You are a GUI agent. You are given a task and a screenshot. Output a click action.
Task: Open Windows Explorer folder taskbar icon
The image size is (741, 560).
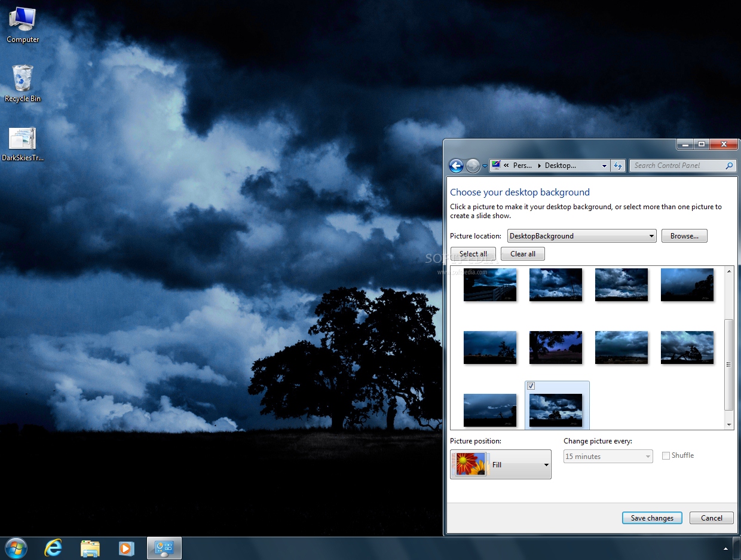click(x=90, y=548)
